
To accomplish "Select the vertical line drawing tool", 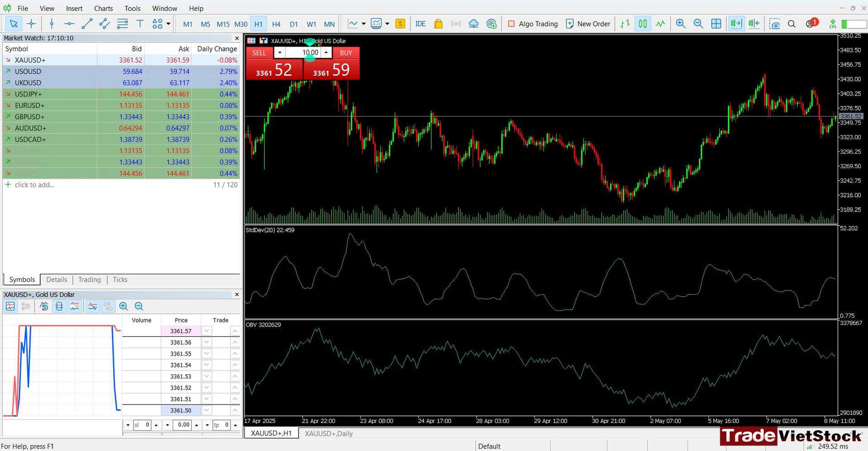I will pos(52,23).
